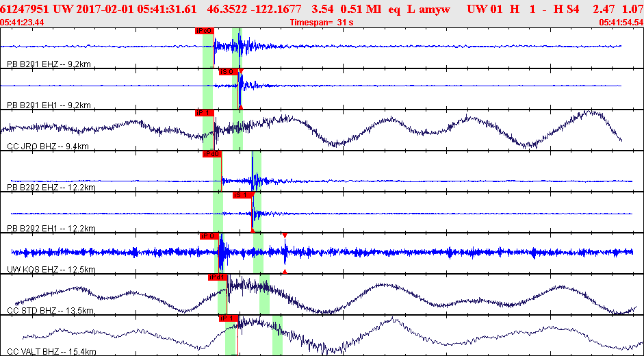Click the iS 1 pick flag on PB B202 EH1
The image size is (644, 356).
pos(242,195)
